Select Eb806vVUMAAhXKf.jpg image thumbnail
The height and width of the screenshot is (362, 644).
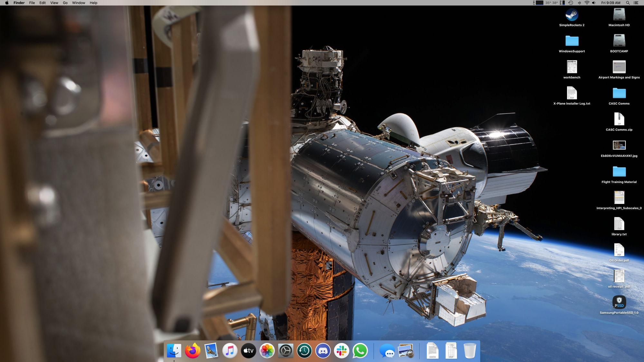click(x=619, y=145)
